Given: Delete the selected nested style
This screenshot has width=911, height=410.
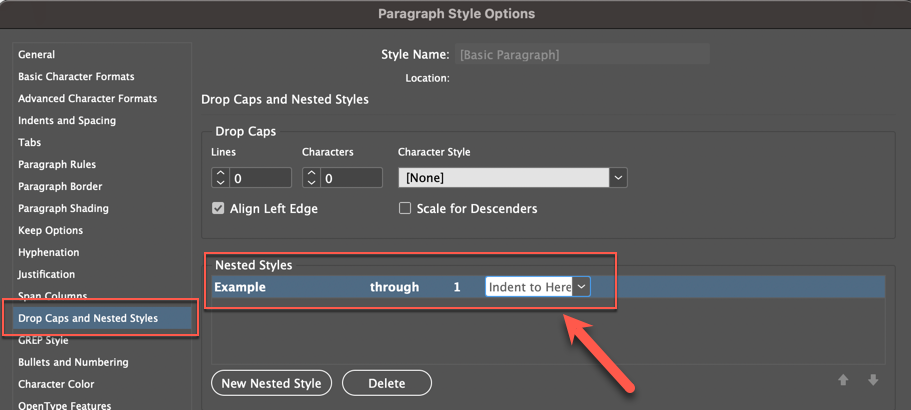Looking at the screenshot, I should (387, 383).
